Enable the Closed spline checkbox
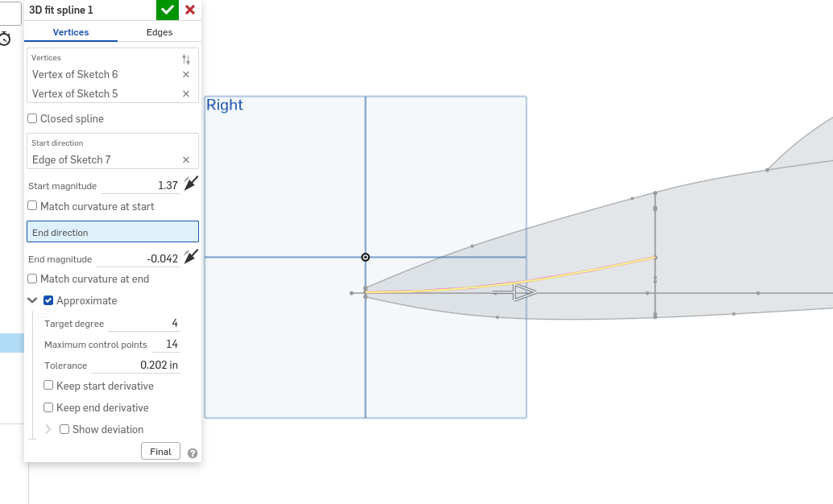The width and height of the screenshot is (833, 504). pyautogui.click(x=33, y=119)
